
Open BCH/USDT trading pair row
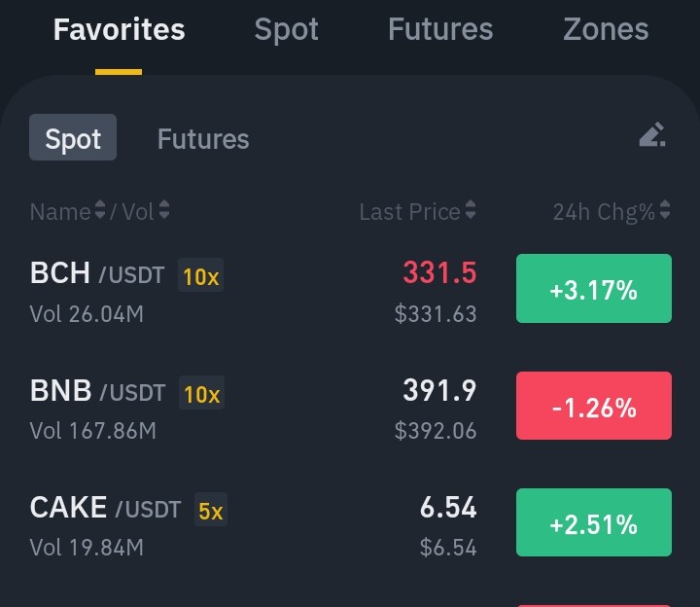350,290
